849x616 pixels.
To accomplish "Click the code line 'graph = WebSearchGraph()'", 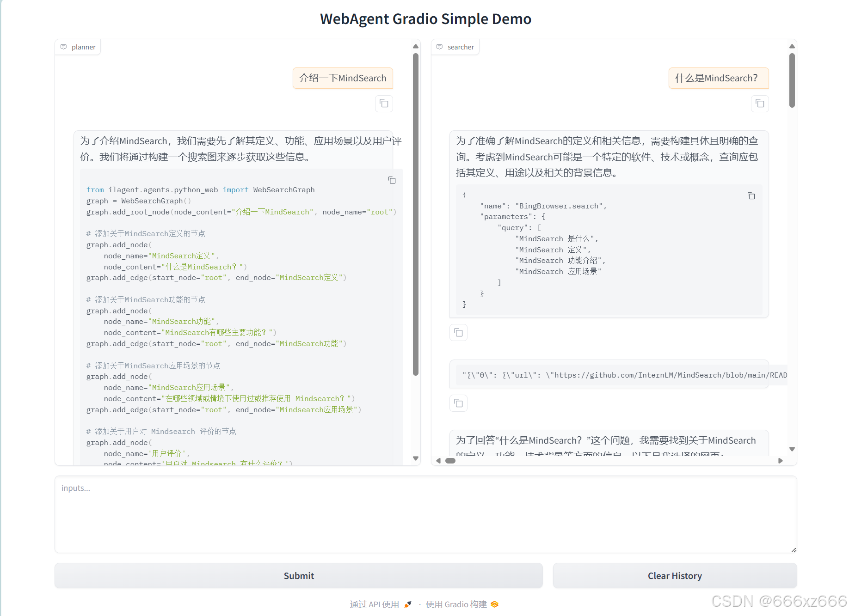I will click(x=139, y=201).
